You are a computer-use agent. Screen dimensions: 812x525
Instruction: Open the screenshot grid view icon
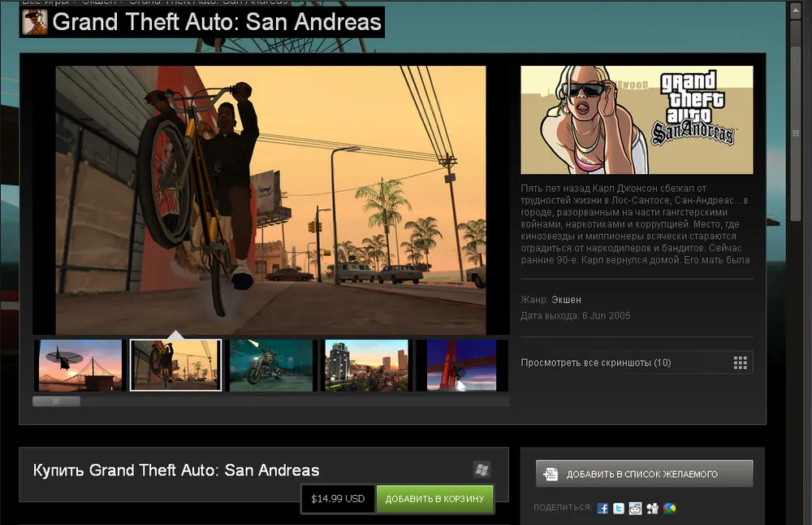pos(740,362)
